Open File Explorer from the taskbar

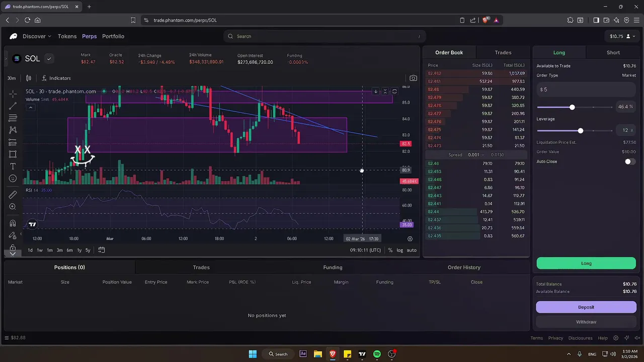tap(317, 354)
